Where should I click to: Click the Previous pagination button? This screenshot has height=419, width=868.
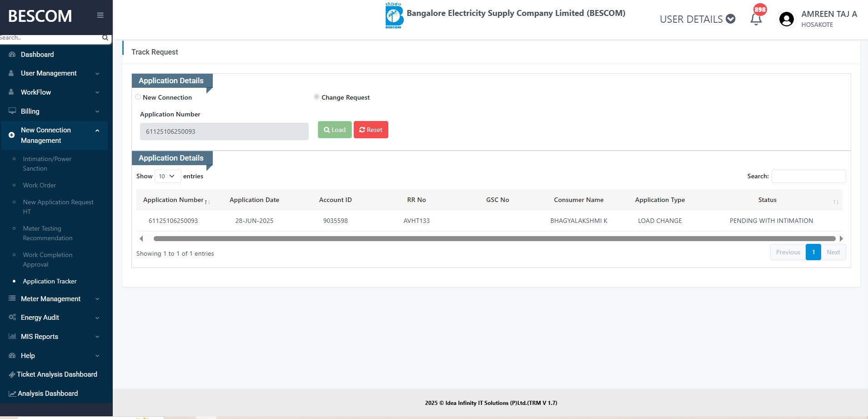788,252
